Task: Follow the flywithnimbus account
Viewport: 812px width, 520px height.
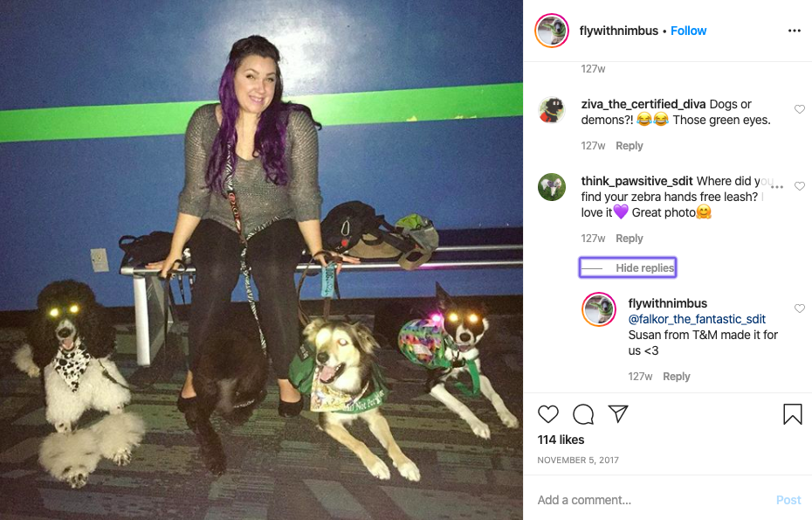Action: point(688,31)
